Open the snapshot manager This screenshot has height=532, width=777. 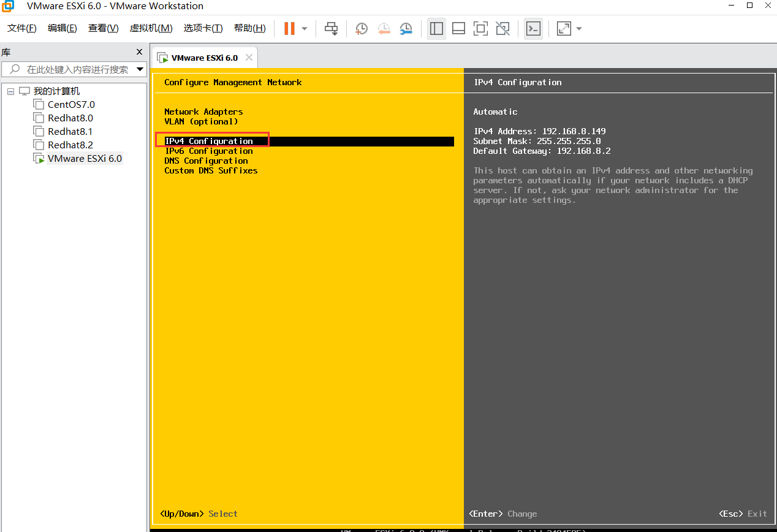point(406,28)
